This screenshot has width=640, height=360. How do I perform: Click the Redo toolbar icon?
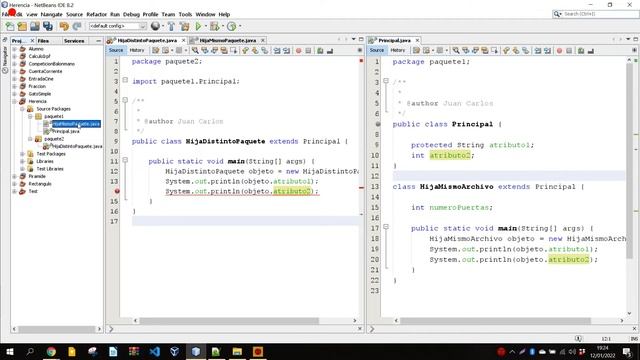(77, 27)
